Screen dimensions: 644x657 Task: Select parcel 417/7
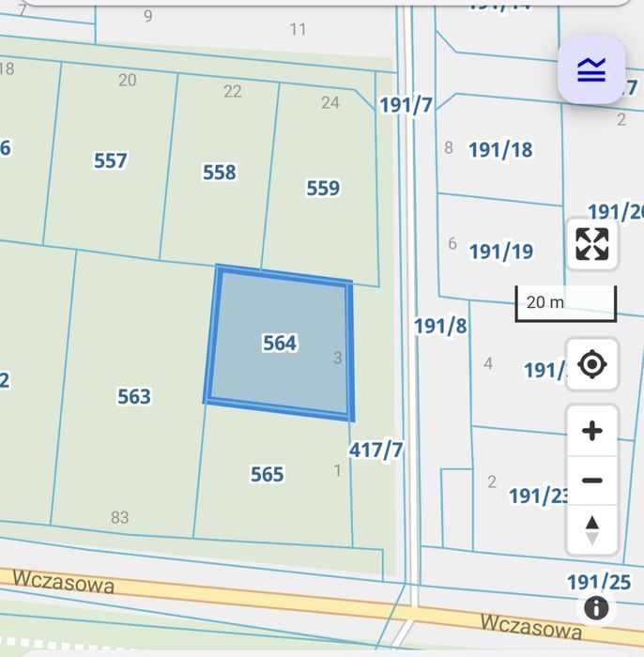tap(376, 450)
